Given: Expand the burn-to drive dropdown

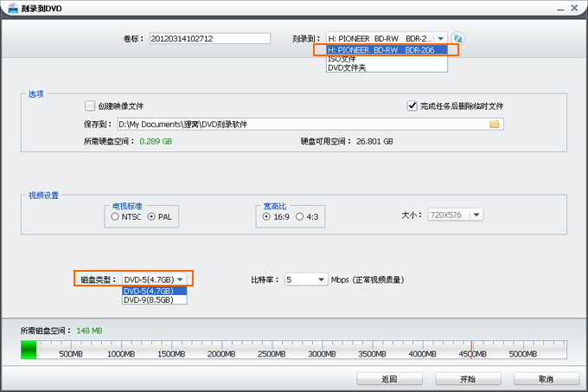Looking at the screenshot, I should click(440, 38).
